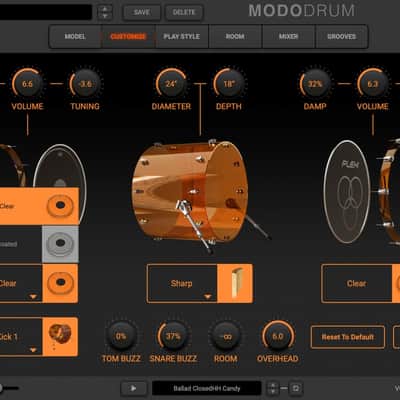Adjust the TOM BUZZ knob at 0%
Image resolution: width=400 pixels, height=400 pixels.
pyautogui.click(x=121, y=336)
